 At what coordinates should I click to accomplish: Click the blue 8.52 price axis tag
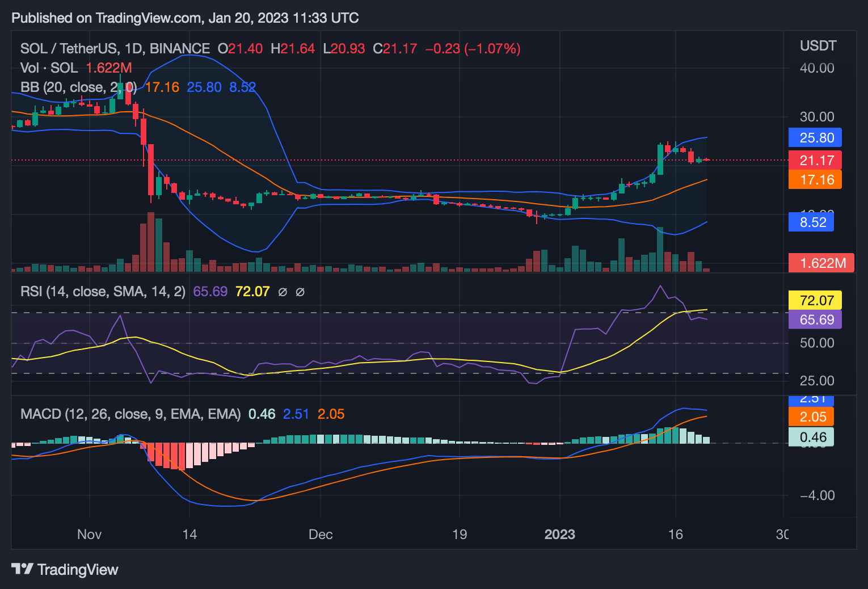click(x=811, y=222)
